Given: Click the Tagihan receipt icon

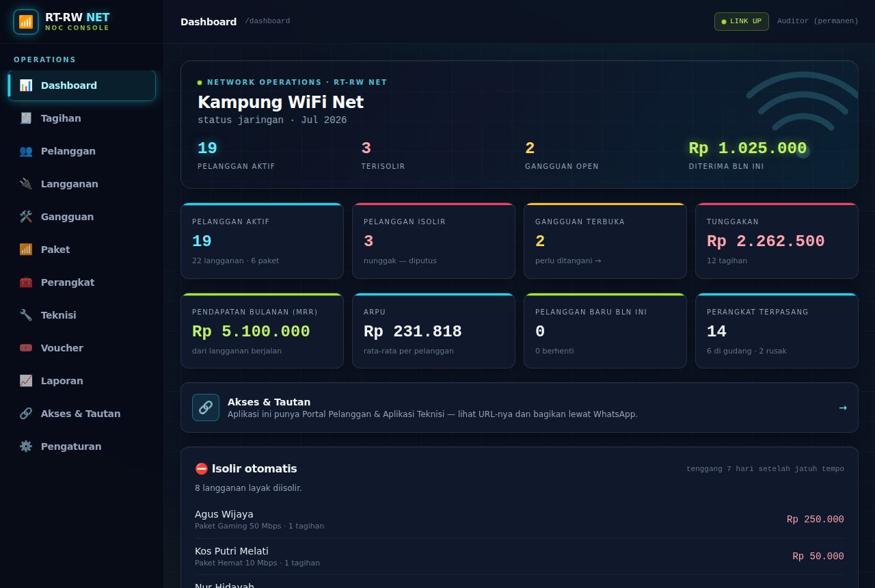Looking at the screenshot, I should (26, 118).
